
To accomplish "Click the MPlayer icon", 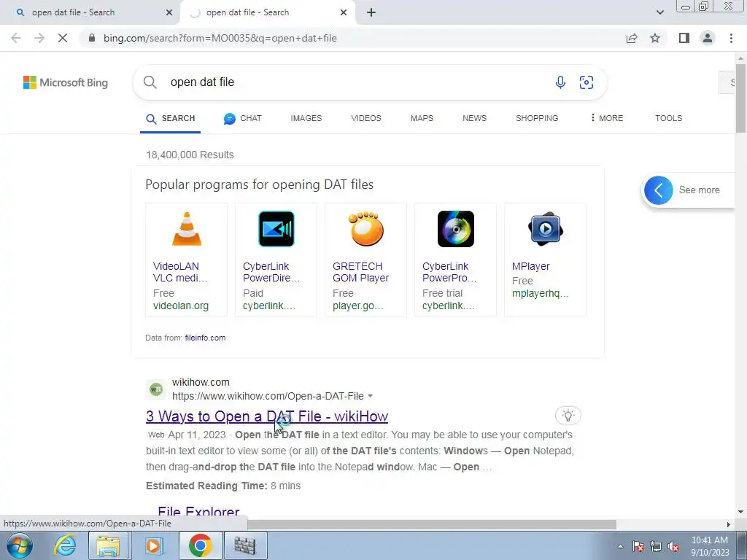I will click(x=546, y=228).
